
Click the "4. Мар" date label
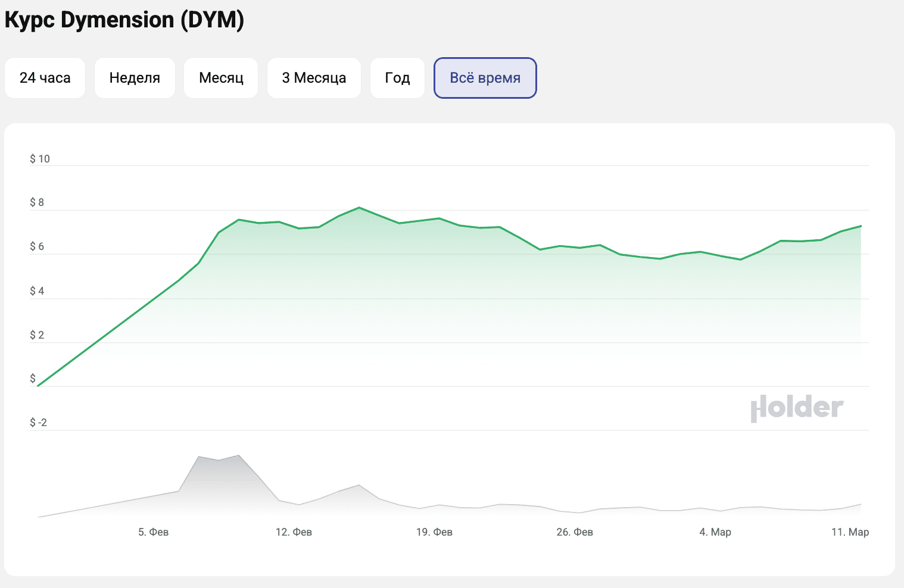(x=715, y=532)
